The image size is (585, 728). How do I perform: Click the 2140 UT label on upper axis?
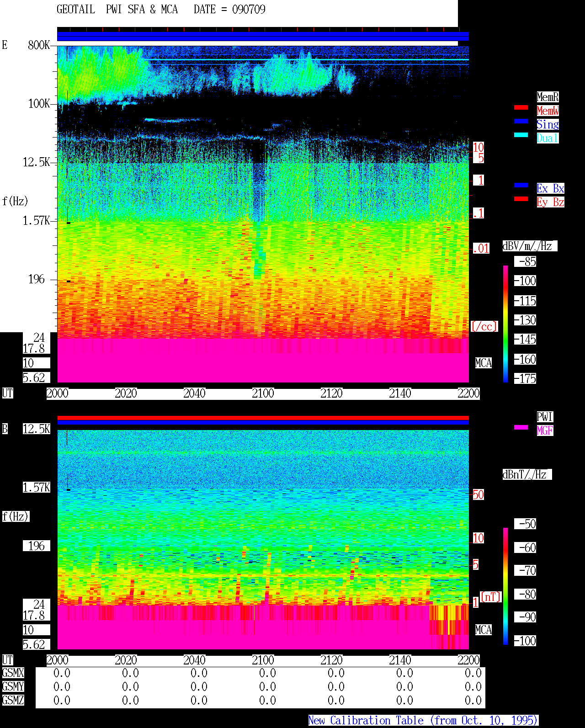coord(400,393)
